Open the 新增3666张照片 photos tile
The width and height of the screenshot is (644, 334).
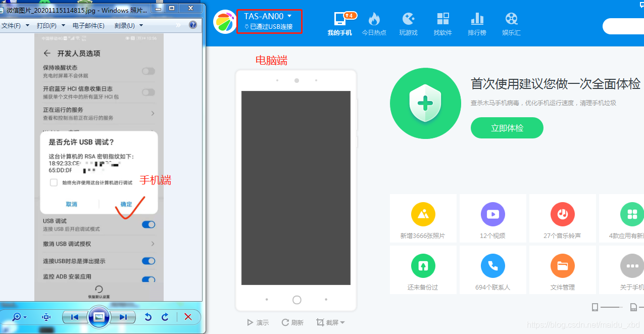pyautogui.click(x=423, y=219)
